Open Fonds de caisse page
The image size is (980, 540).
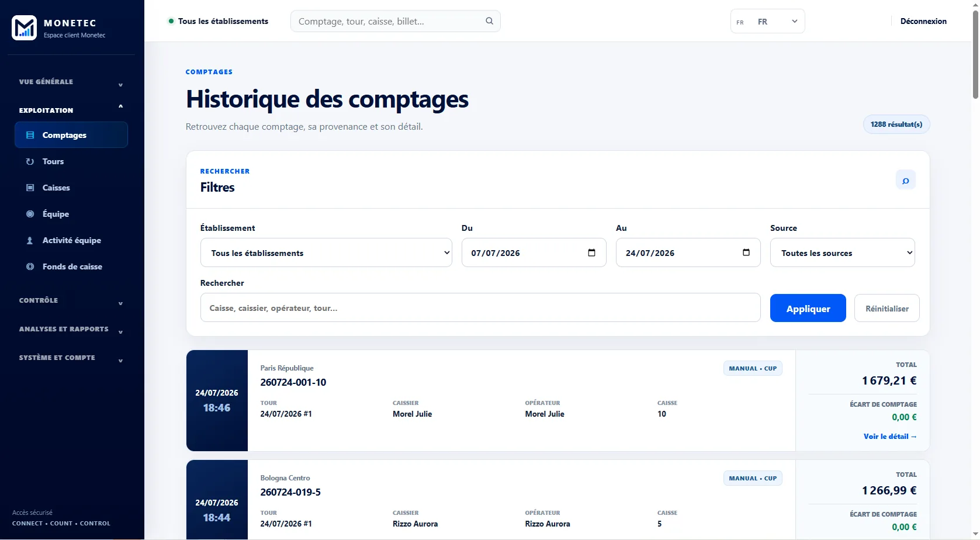[x=71, y=266]
